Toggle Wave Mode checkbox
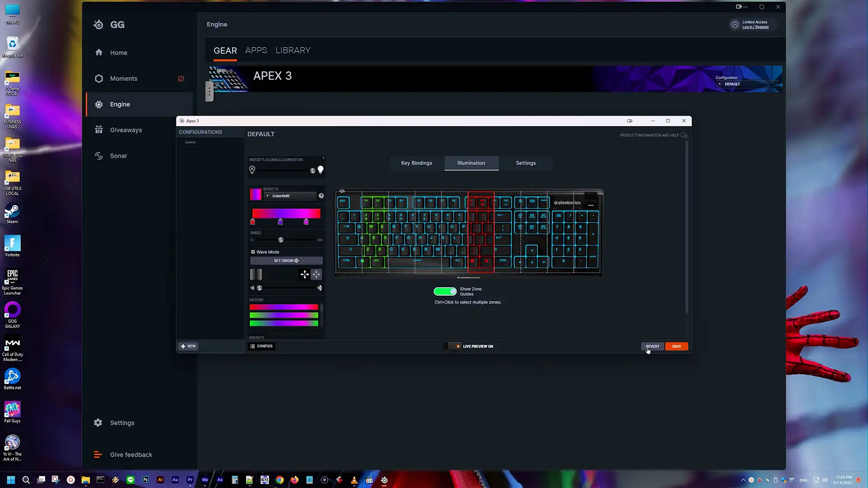This screenshot has width=868, height=488. pyautogui.click(x=253, y=252)
